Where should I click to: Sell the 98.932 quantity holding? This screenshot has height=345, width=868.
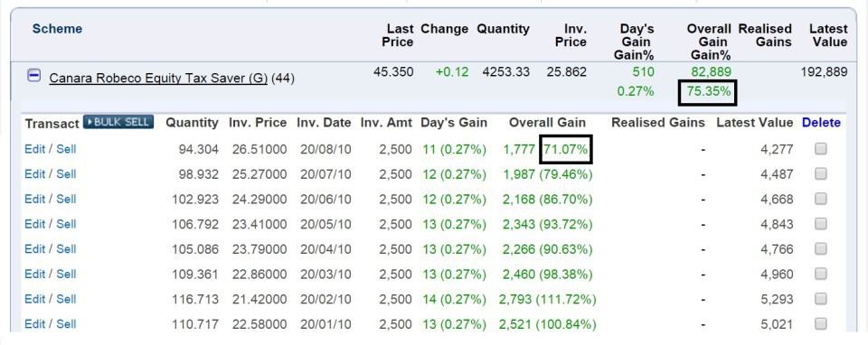pos(66,173)
